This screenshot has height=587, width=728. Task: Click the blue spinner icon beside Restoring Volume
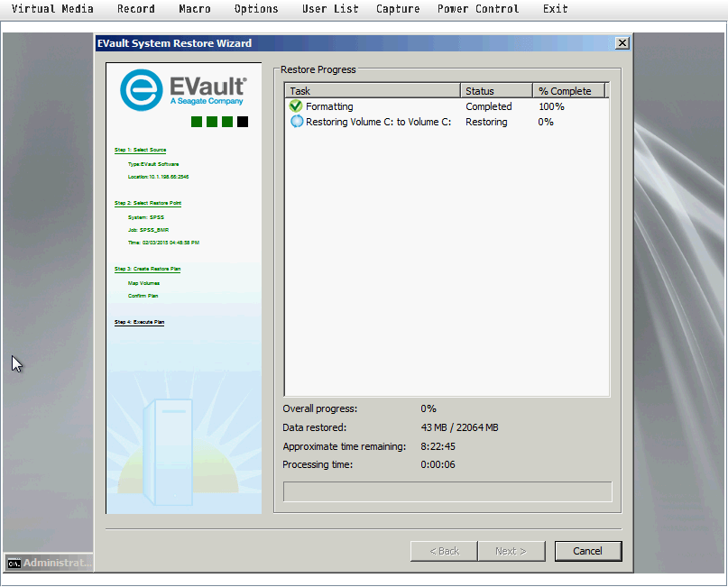(296, 122)
